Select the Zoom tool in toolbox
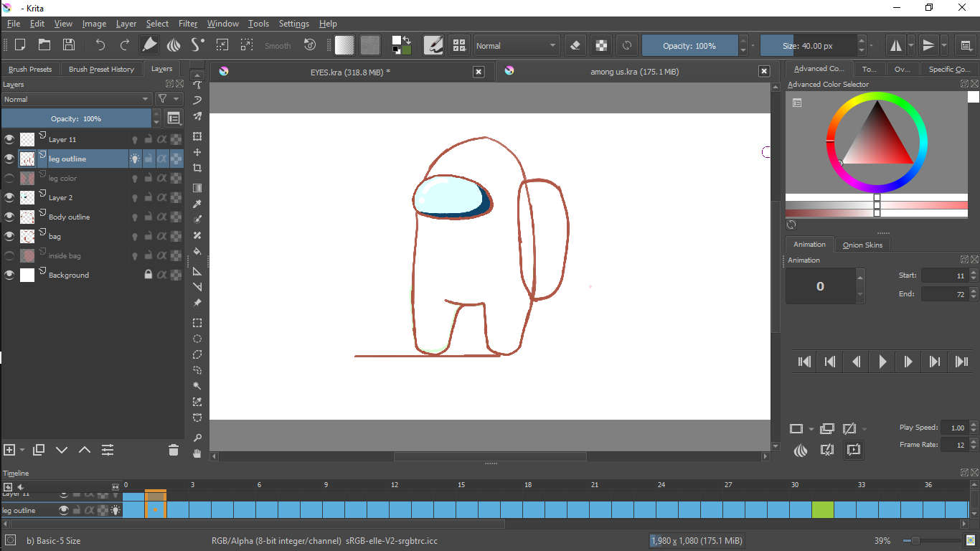 (x=197, y=438)
